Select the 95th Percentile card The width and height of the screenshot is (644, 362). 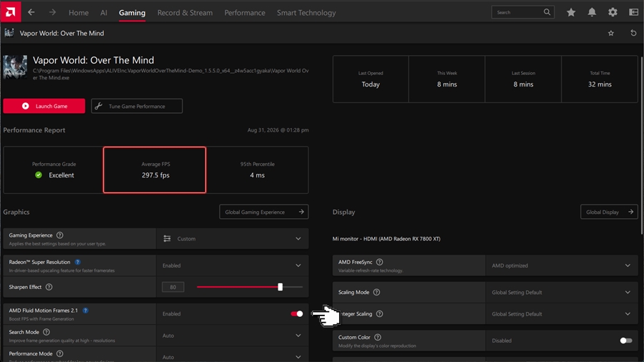point(257,170)
